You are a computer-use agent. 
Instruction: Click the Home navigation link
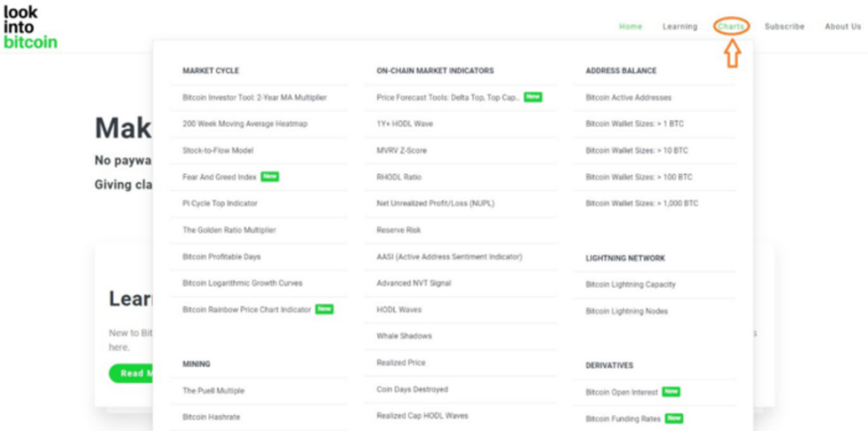pos(630,27)
